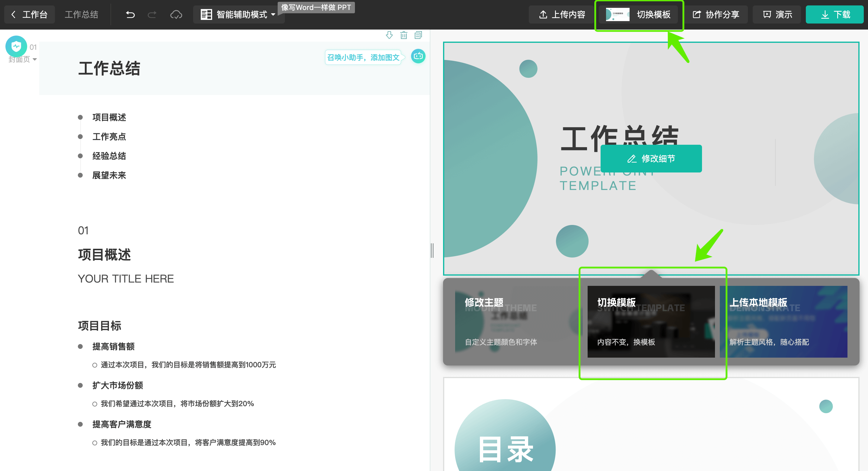Click the move-slide-down arrow icon
This screenshot has height=471, width=868.
pos(389,35)
